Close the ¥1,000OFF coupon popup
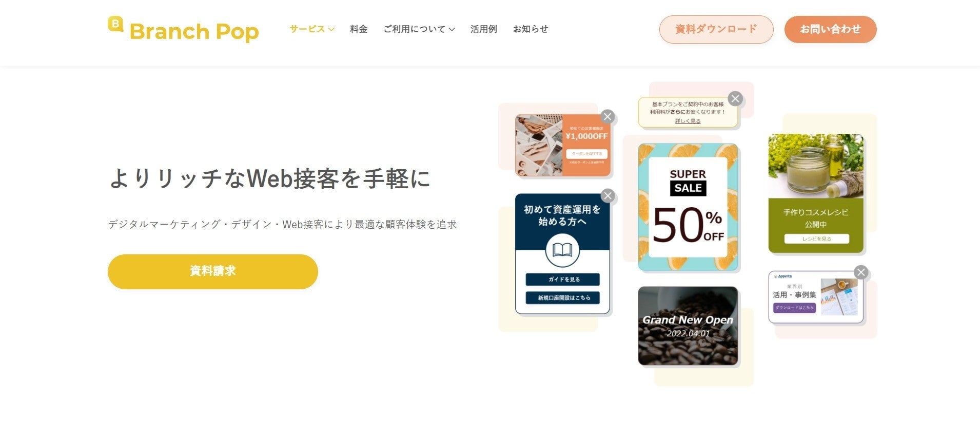980x421 pixels. [607, 116]
